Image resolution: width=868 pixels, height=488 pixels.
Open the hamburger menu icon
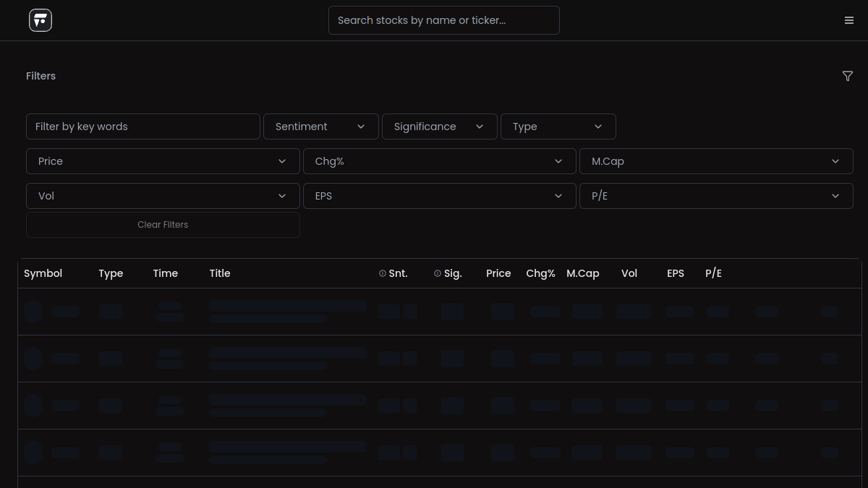(849, 20)
